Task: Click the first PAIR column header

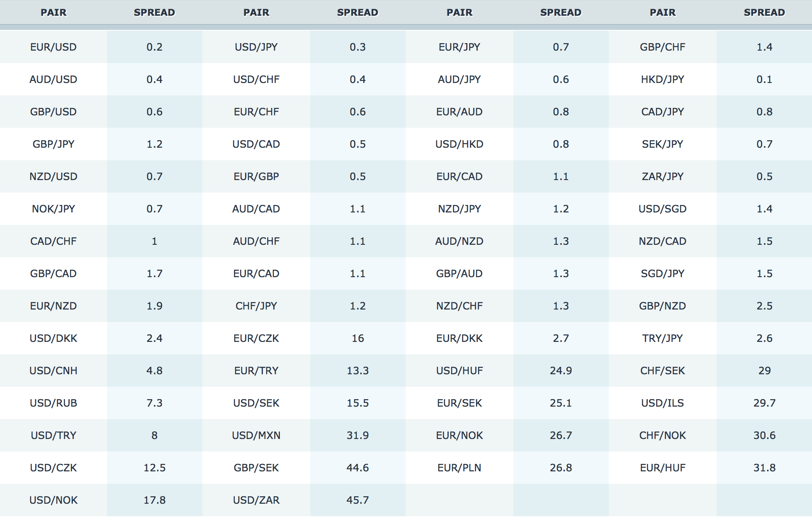Action: click(x=53, y=12)
